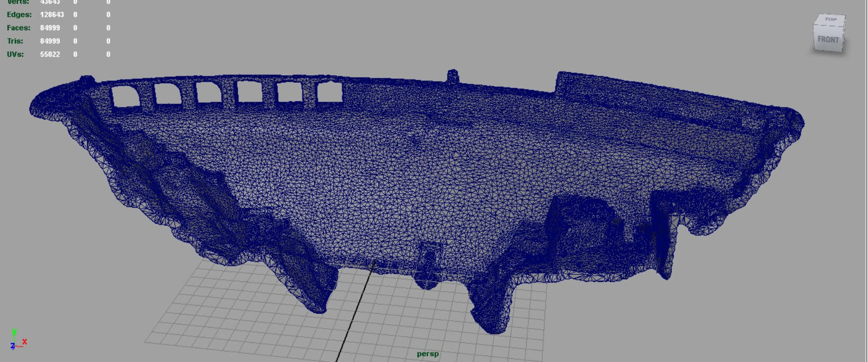Image resolution: width=868 pixels, height=362 pixels.
Task: Click the last arched window opening in mesh
Action: (329, 92)
